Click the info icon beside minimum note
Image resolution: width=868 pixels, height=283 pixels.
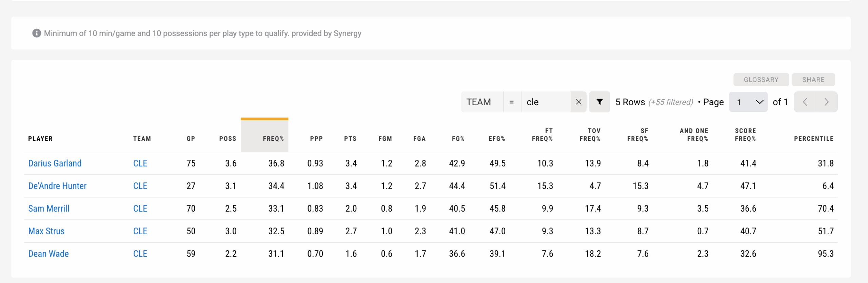pyautogui.click(x=37, y=33)
